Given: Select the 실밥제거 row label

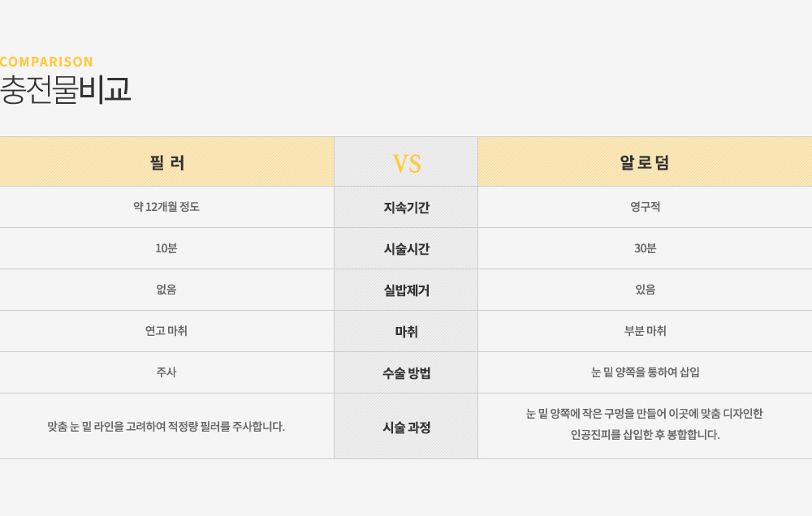Looking at the screenshot, I should 406,290.
